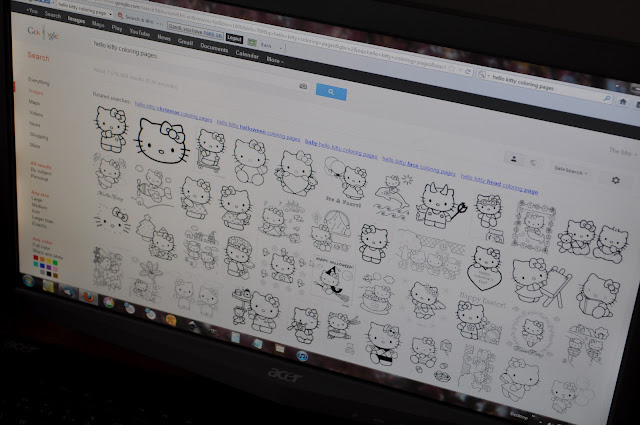The width and height of the screenshot is (640, 425).
Task: Select Everything in the left sidebar
Action: (38, 81)
